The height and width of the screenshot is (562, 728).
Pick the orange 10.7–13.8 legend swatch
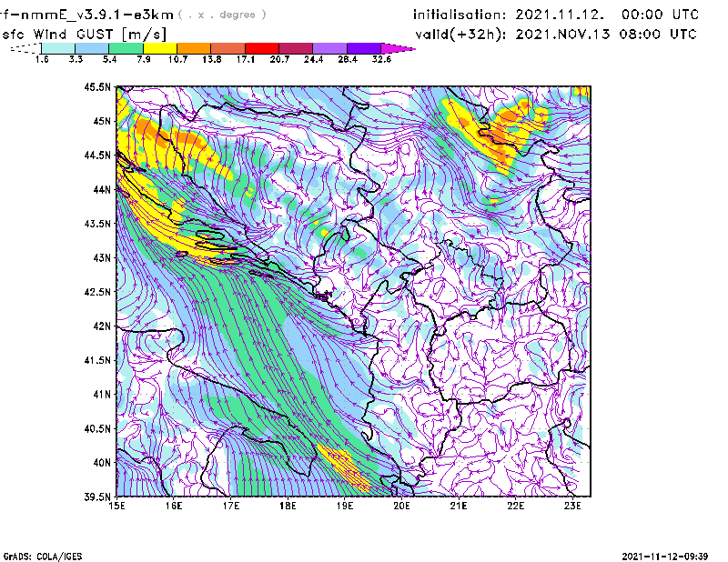click(x=194, y=48)
